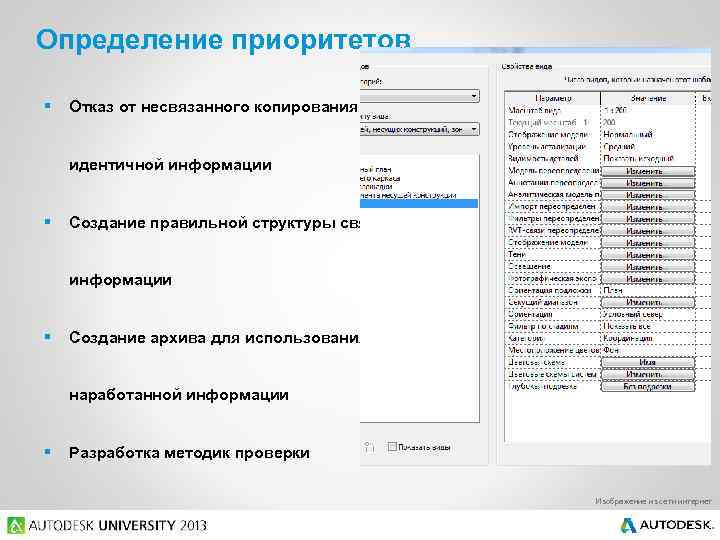Open the top combo box dropdown arrow
Viewport: 720px width, 540px height.
coord(473,96)
